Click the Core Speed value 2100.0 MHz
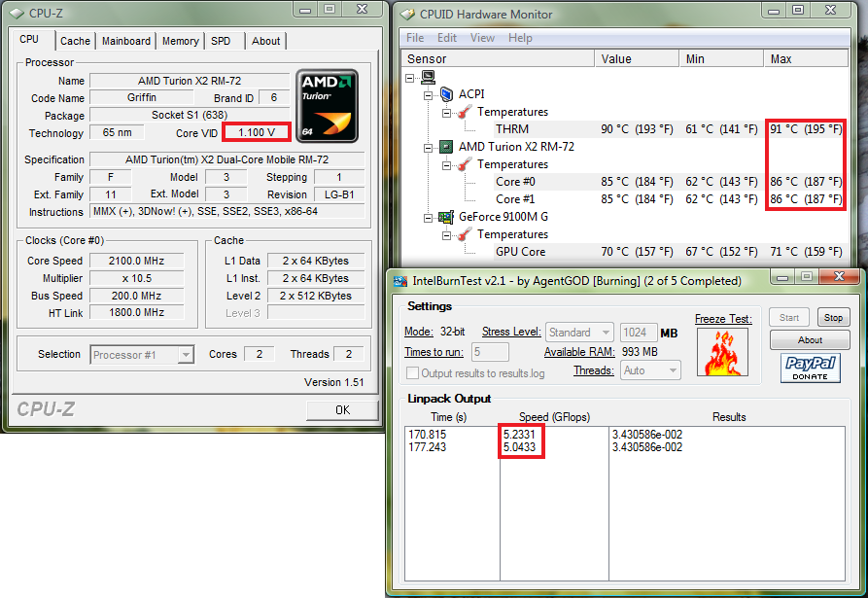868x598 pixels. pos(136,261)
